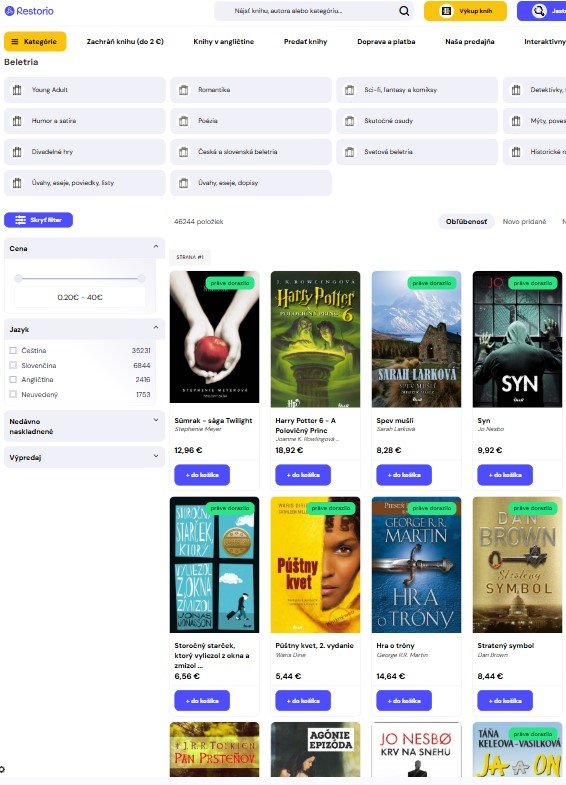Collapse the Cena filter section
Image resolution: width=566 pixels, height=785 pixels.
pos(156,247)
